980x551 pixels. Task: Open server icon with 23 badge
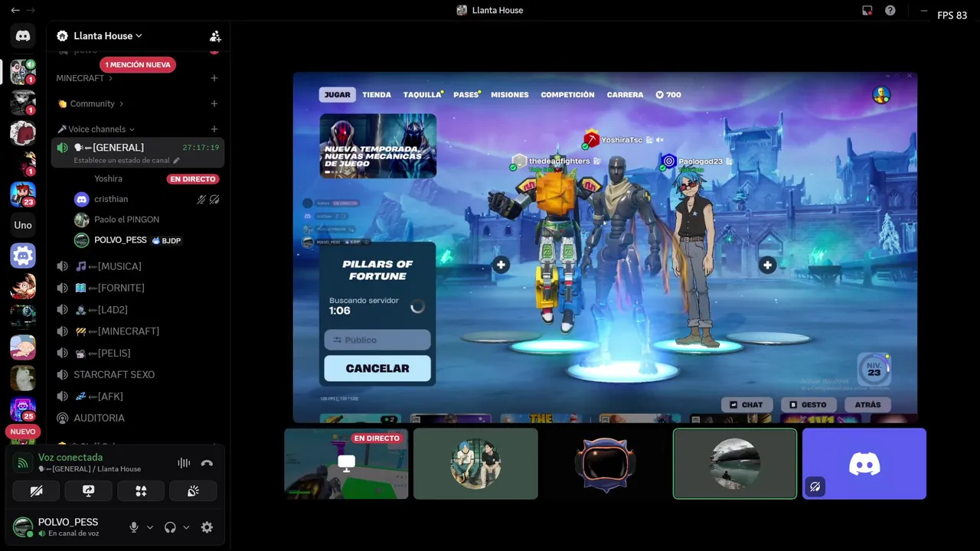pos(23,194)
